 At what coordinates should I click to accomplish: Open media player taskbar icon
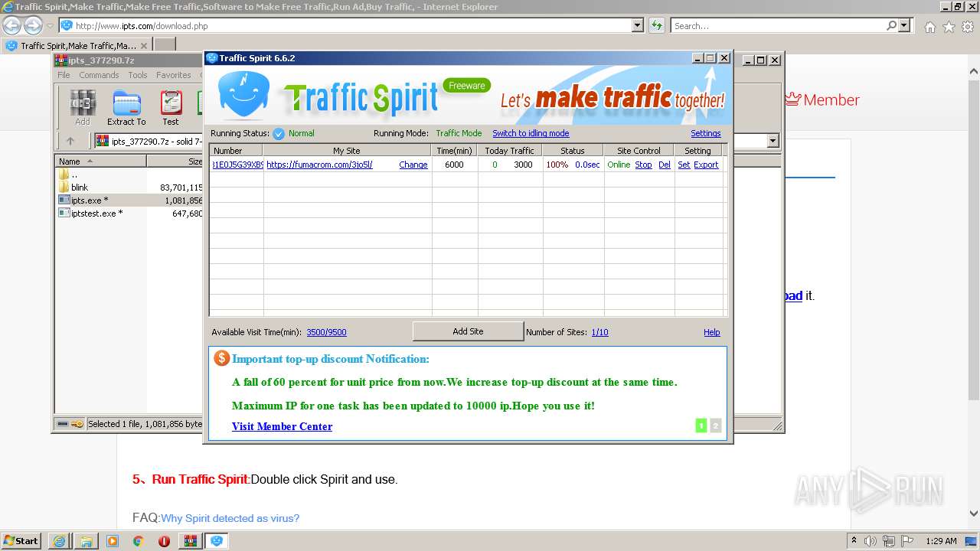113,540
